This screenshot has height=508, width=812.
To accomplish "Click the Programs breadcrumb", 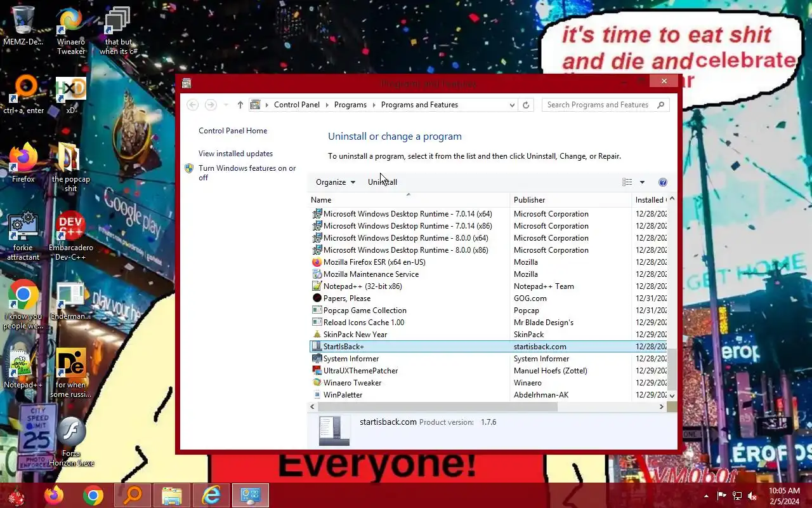I will [350, 105].
